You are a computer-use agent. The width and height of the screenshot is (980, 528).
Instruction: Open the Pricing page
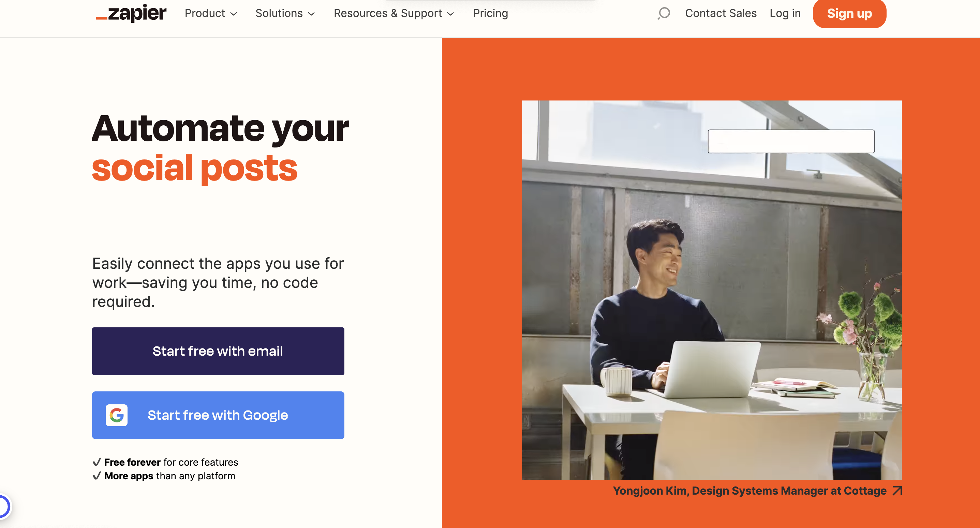tap(490, 13)
